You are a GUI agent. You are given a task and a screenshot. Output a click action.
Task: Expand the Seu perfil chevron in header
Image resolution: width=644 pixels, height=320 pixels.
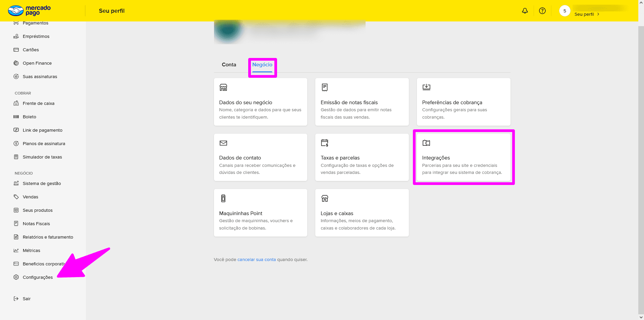tap(598, 14)
